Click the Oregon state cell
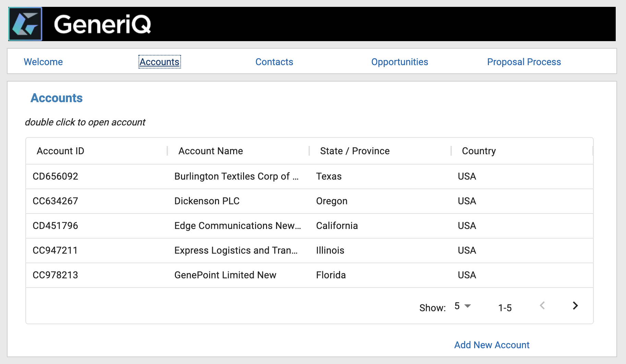 coord(332,201)
